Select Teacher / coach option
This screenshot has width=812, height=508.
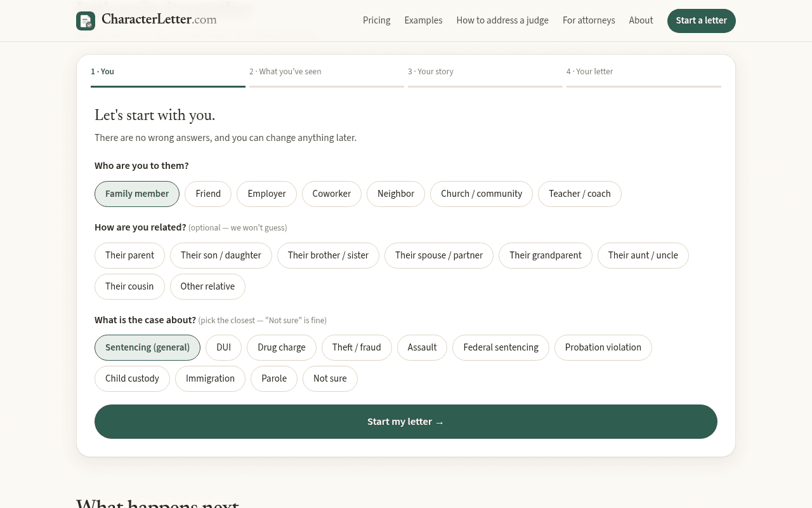580,194
